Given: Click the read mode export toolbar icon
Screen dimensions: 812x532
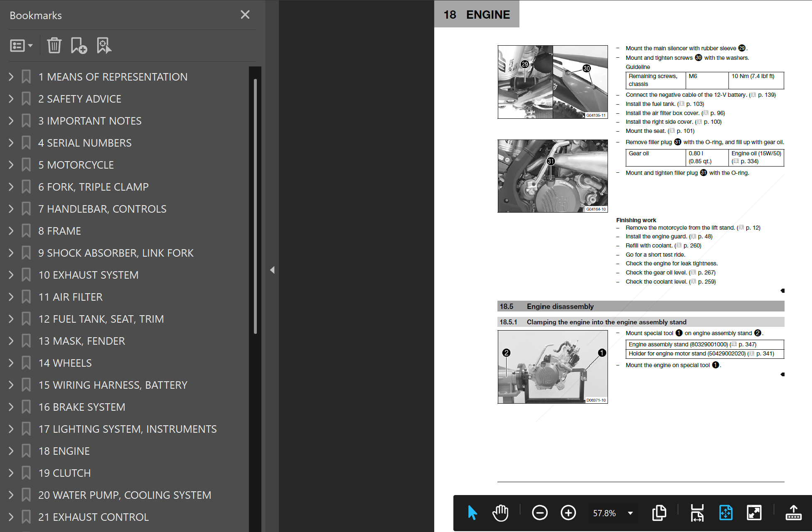Looking at the screenshot, I should coord(793,513).
